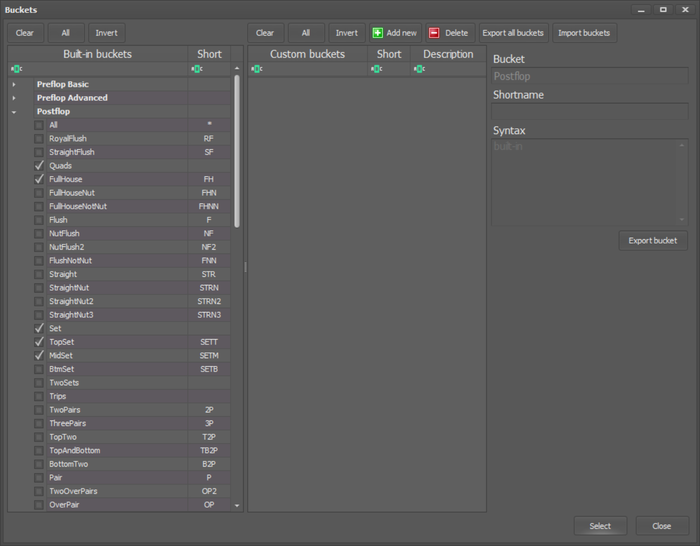The width and height of the screenshot is (700, 546).
Task: Uncheck the Quads bucket checkbox
Action: (39, 165)
